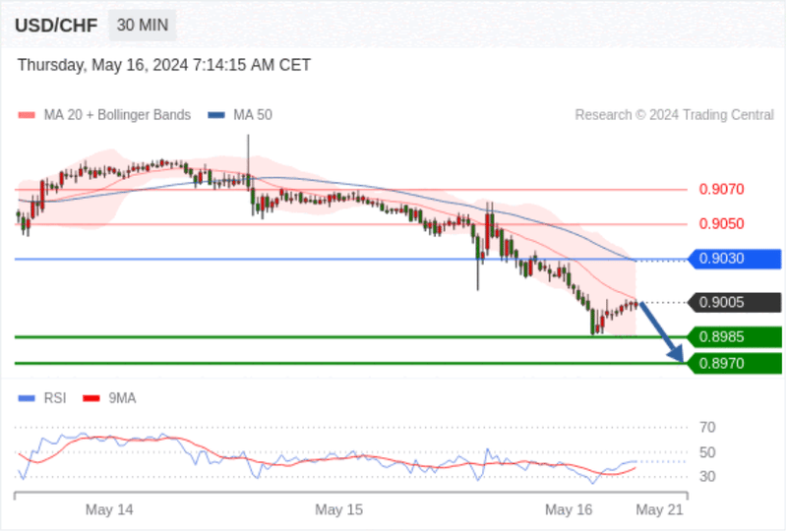This screenshot has height=532, width=787.
Task: Click the date line 'Thursday, May 16, 2024 7:14:15 AM CET'
Action: coord(164,65)
